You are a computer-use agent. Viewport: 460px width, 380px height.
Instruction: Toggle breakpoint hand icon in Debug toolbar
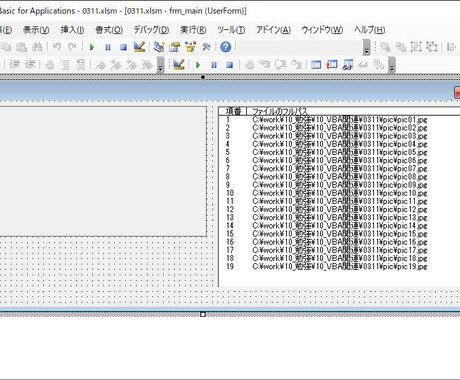[249, 65]
